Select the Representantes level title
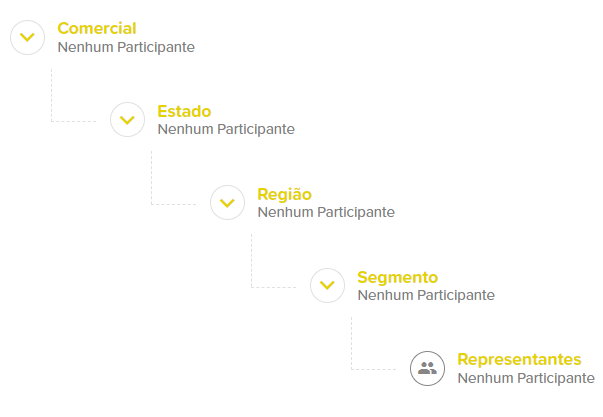The height and width of the screenshot is (417, 603). pos(519,359)
